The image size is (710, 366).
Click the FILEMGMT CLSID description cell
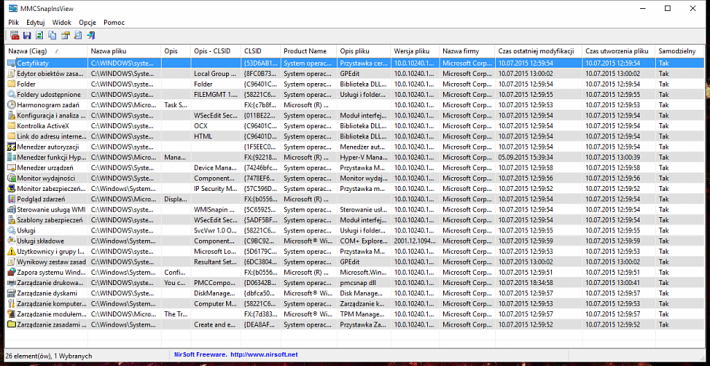(216, 94)
